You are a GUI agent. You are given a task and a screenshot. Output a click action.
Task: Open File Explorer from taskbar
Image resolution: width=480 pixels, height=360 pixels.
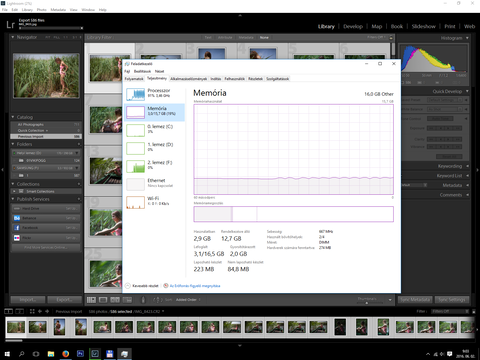51,354
